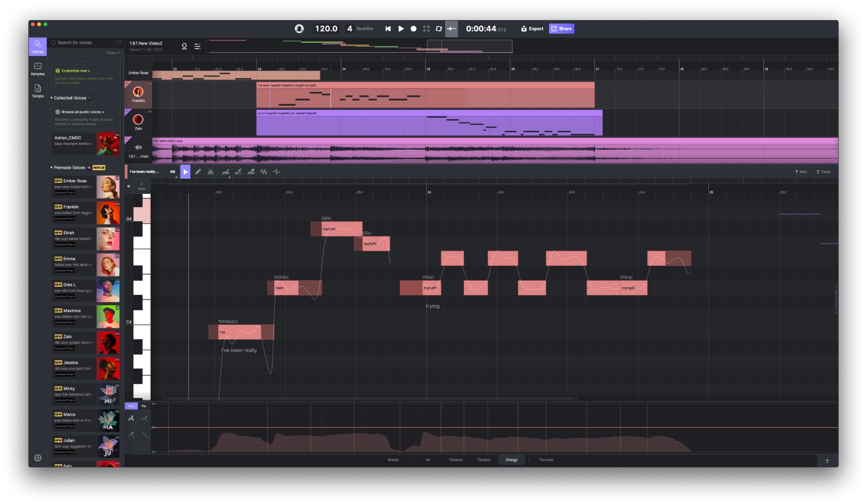Select the pitch curve drawing tool

coord(226,171)
